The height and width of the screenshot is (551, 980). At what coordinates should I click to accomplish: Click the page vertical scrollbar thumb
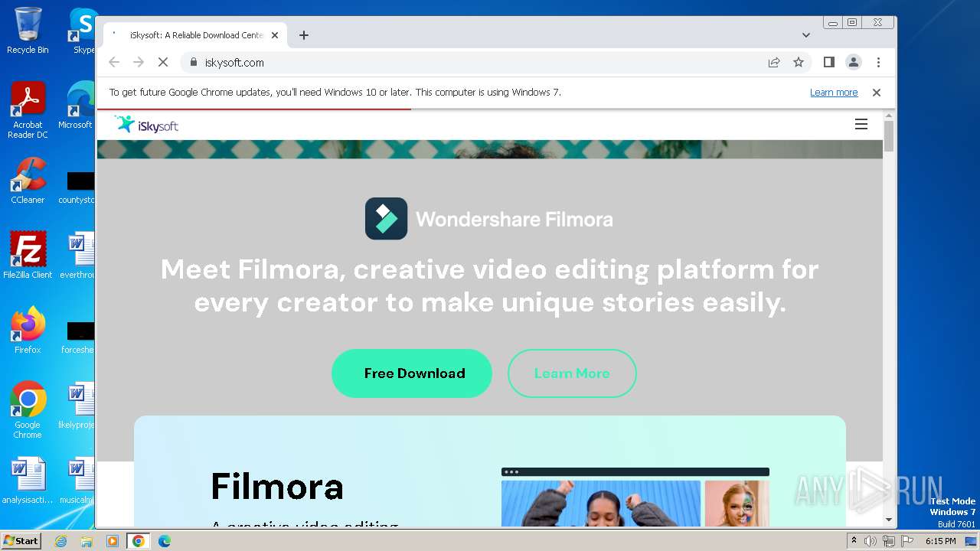click(x=889, y=135)
